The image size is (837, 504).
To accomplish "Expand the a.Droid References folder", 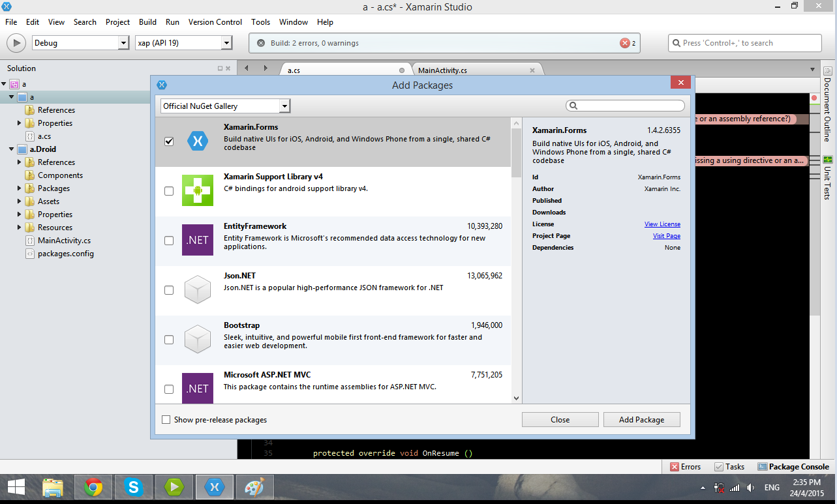I will 19,162.
